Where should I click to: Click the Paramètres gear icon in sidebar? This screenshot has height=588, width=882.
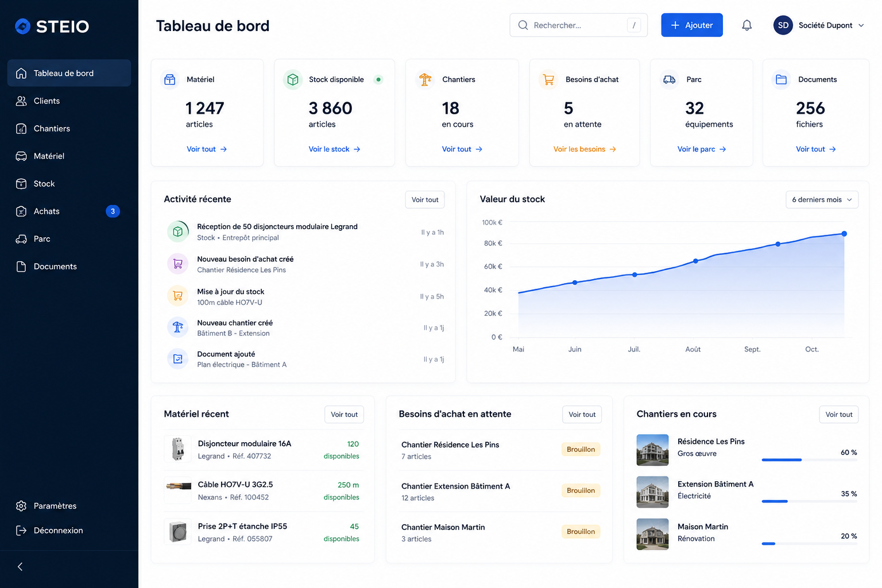(x=21, y=506)
